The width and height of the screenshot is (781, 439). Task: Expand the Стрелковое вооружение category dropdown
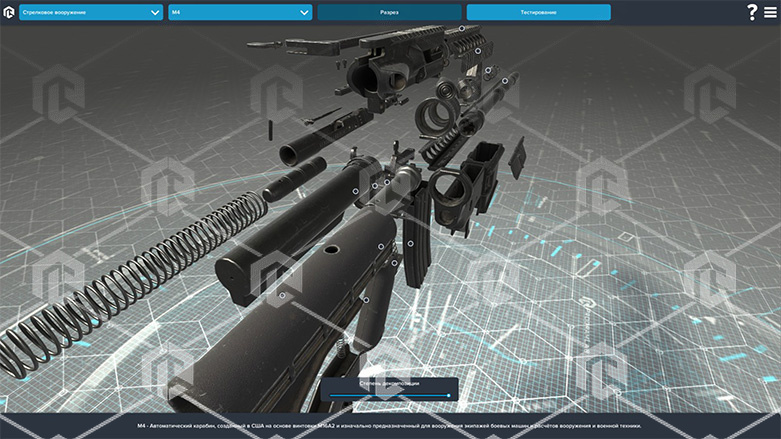coord(90,12)
